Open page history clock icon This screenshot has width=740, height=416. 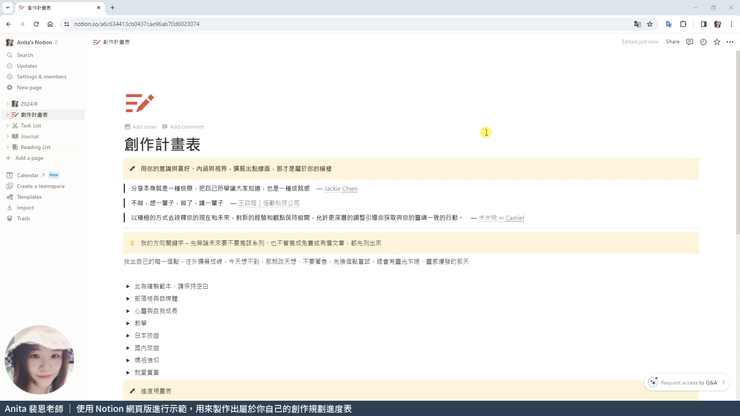(703, 42)
